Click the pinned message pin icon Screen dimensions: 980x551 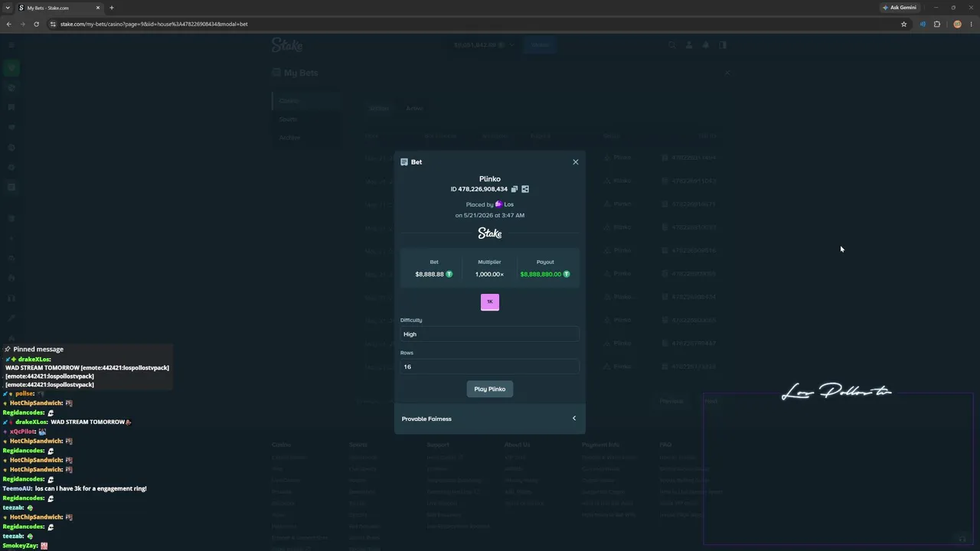coord(8,349)
